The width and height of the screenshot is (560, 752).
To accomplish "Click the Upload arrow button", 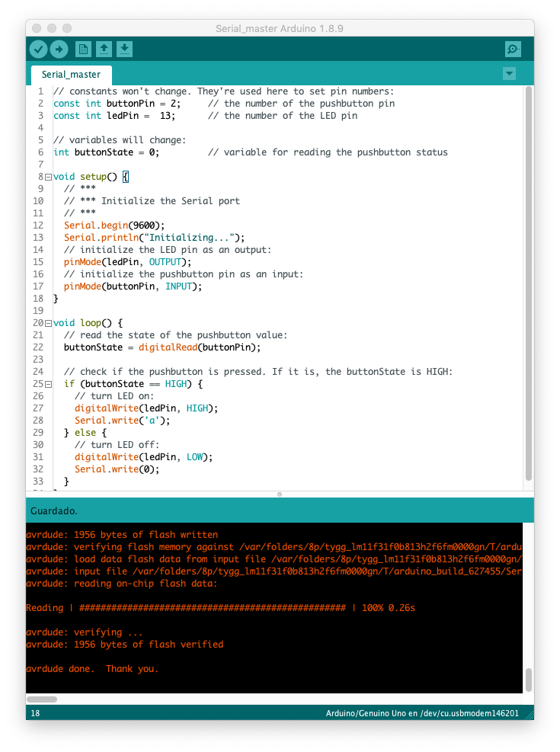I will coord(59,49).
